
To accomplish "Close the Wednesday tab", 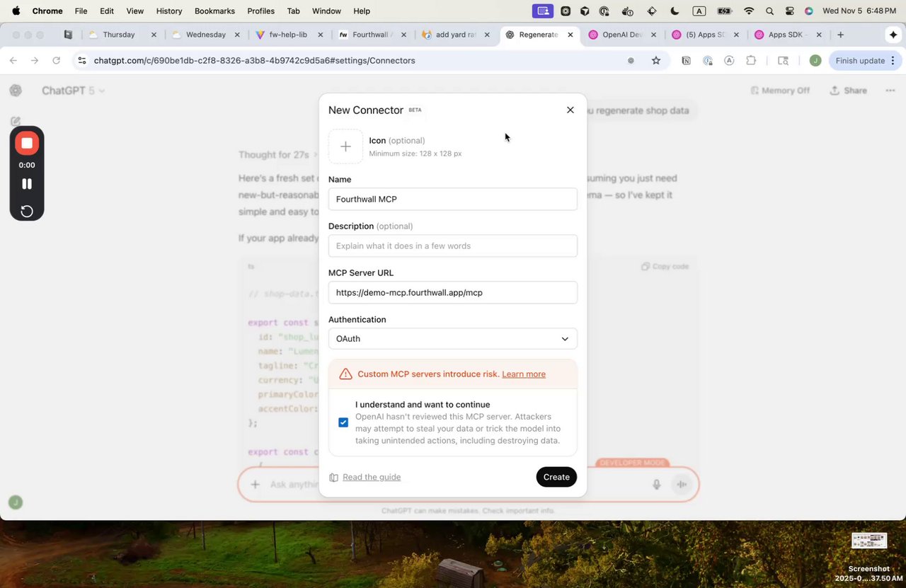I will 237,34.
